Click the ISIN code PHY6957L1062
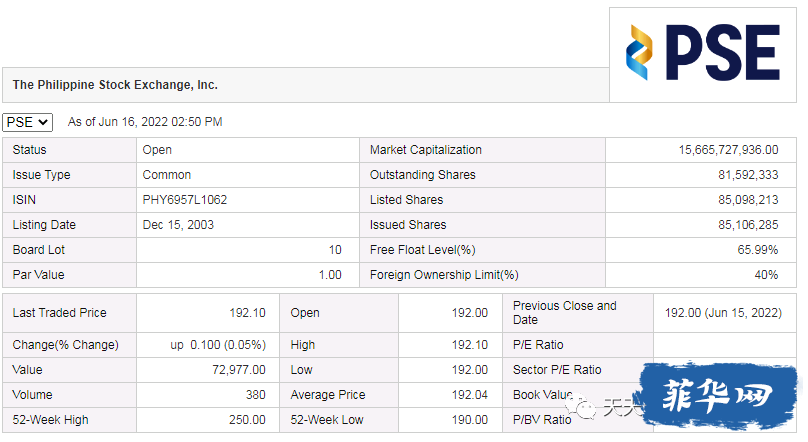The image size is (808, 442). (x=184, y=200)
